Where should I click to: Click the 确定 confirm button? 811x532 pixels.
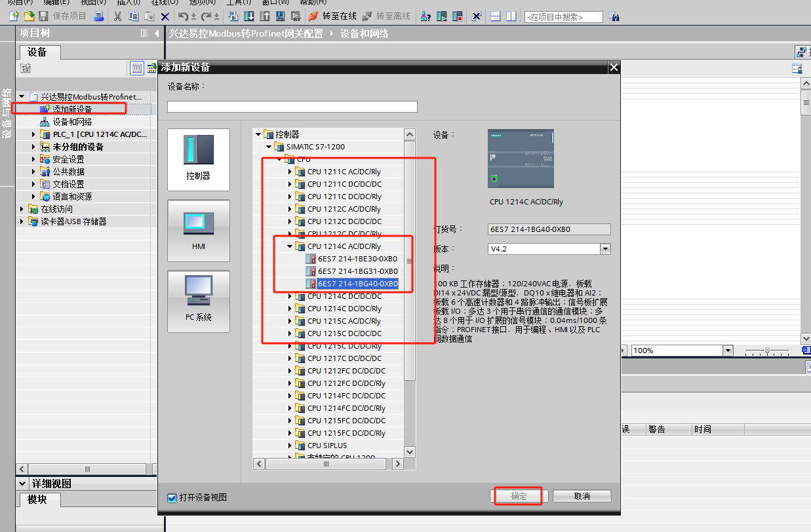[x=519, y=497]
